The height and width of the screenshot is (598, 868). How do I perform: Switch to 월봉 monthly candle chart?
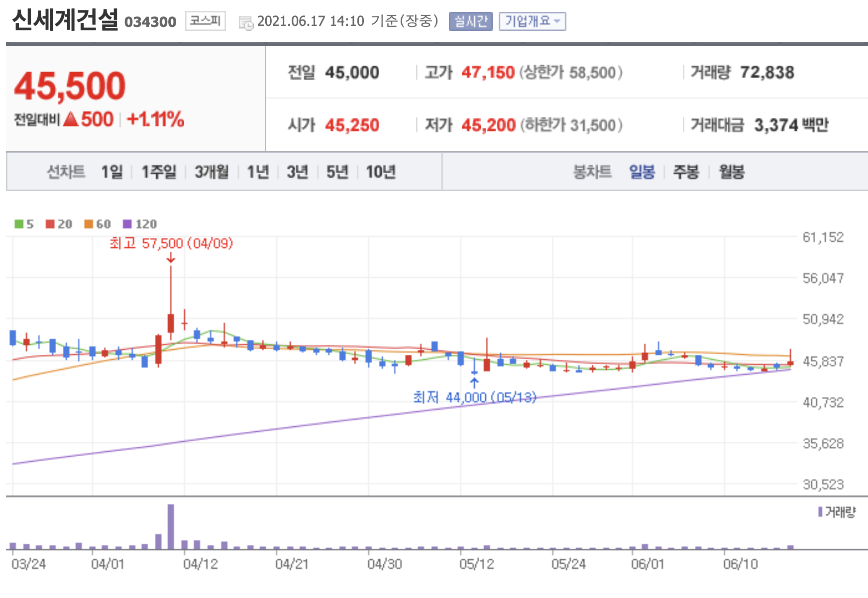[x=732, y=172]
